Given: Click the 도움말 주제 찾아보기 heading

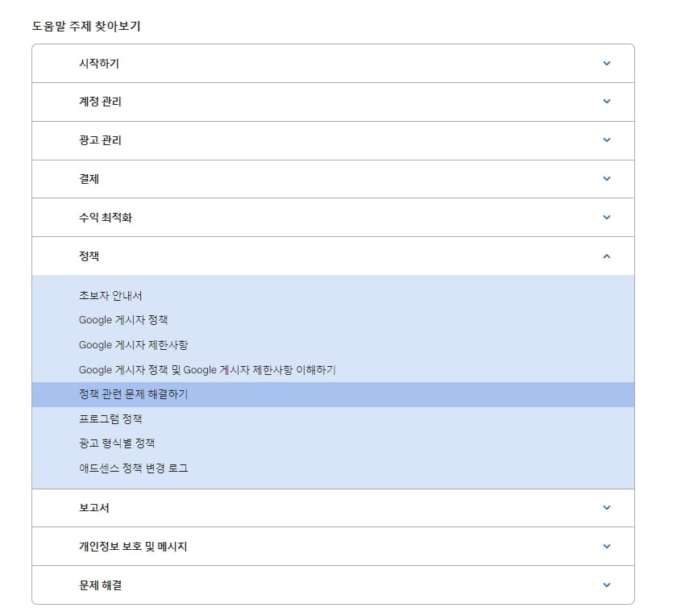Looking at the screenshot, I should point(74,24).
